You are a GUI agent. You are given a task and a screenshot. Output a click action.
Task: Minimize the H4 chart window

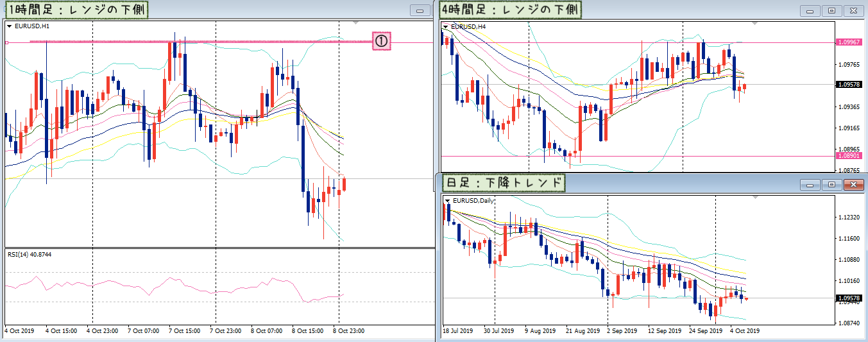pos(810,10)
